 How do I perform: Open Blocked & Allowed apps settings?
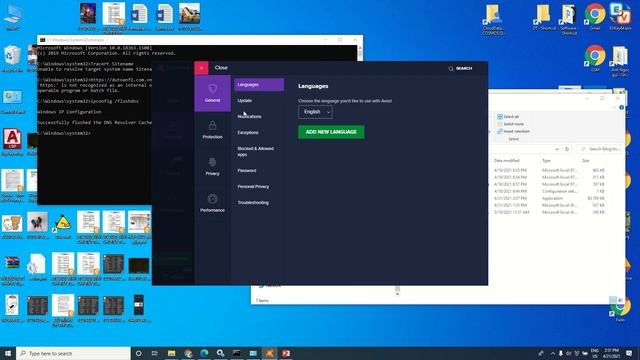click(256, 151)
